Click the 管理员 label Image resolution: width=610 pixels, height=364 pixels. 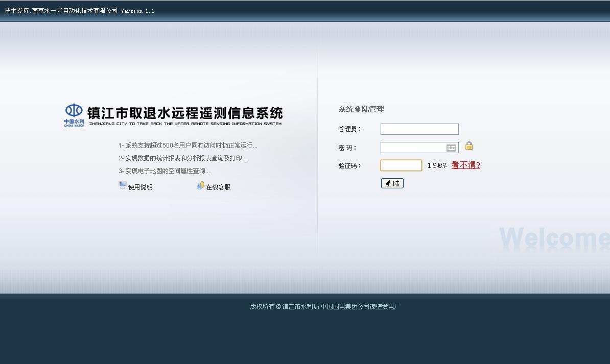pos(350,129)
